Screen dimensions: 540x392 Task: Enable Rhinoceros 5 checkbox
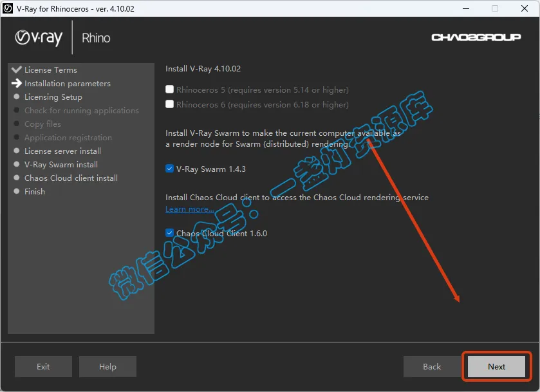point(169,89)
